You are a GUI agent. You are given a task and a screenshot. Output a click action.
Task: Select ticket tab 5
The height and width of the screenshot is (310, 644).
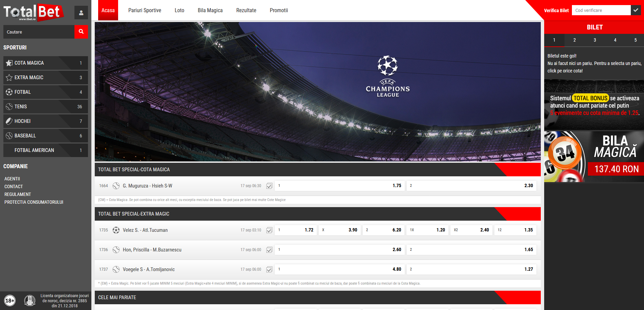(635, 40)
